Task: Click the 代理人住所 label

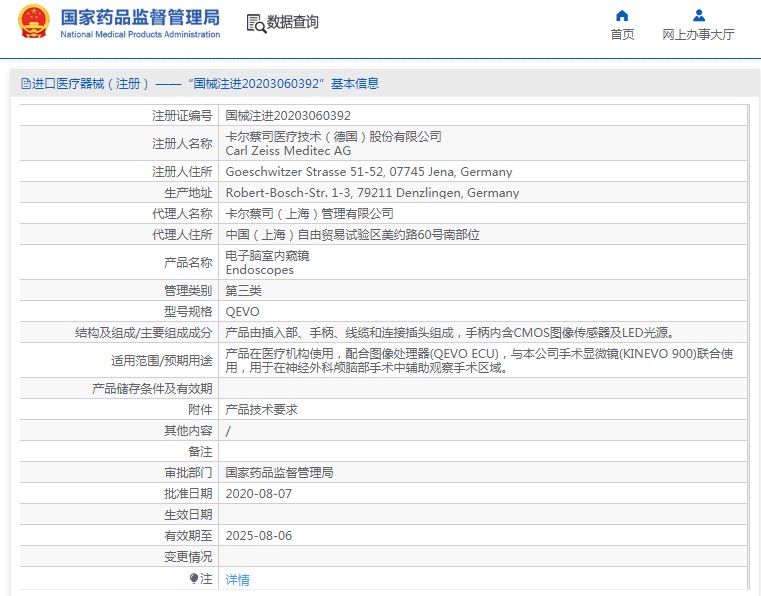Action: coord(182,235)
